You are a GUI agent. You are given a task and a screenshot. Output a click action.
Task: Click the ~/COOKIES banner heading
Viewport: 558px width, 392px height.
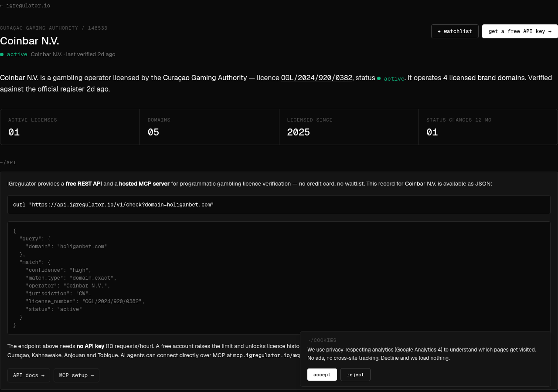coord(322,341)
